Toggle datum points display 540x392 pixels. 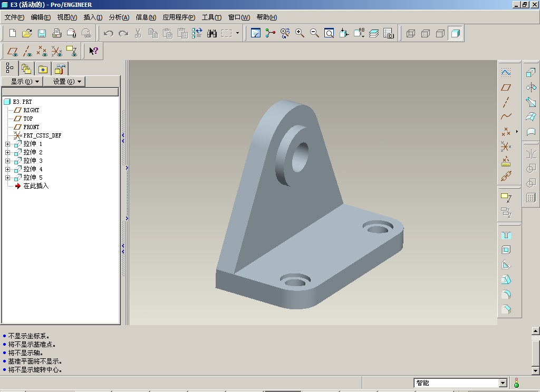[x=42, y=51]
